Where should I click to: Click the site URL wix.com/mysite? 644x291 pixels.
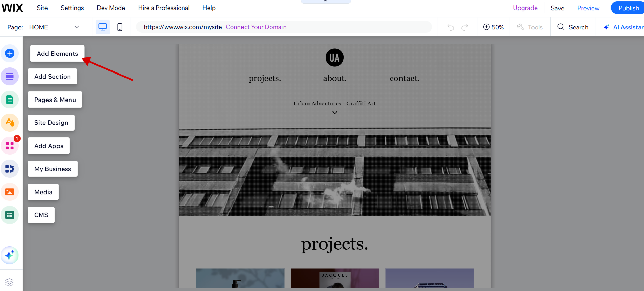coord(183,27)
